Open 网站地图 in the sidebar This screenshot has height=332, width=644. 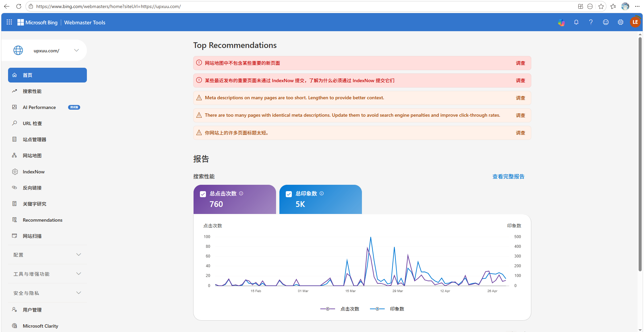(x=47, y=156)
